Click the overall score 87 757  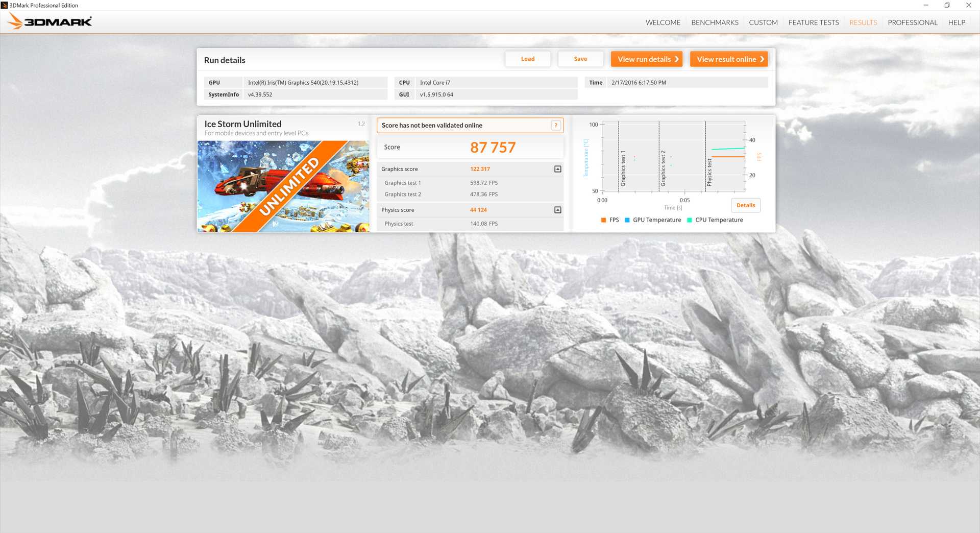click(493, 148)
